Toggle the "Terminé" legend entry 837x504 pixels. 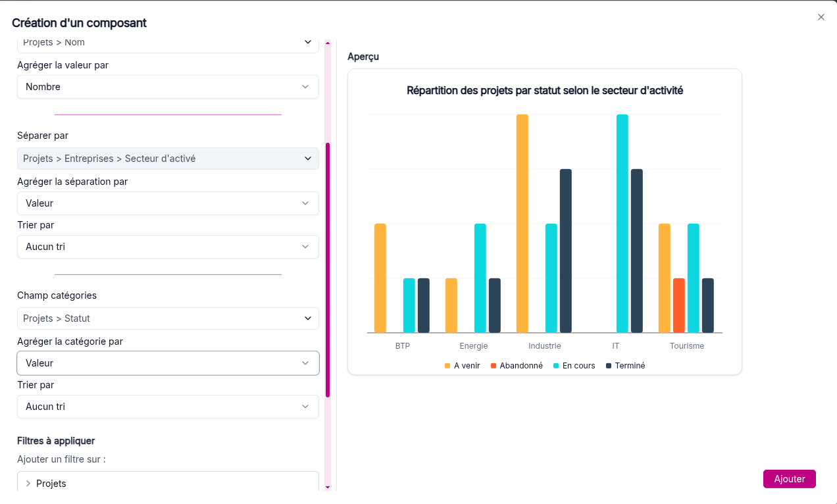[x=630, y=365]
